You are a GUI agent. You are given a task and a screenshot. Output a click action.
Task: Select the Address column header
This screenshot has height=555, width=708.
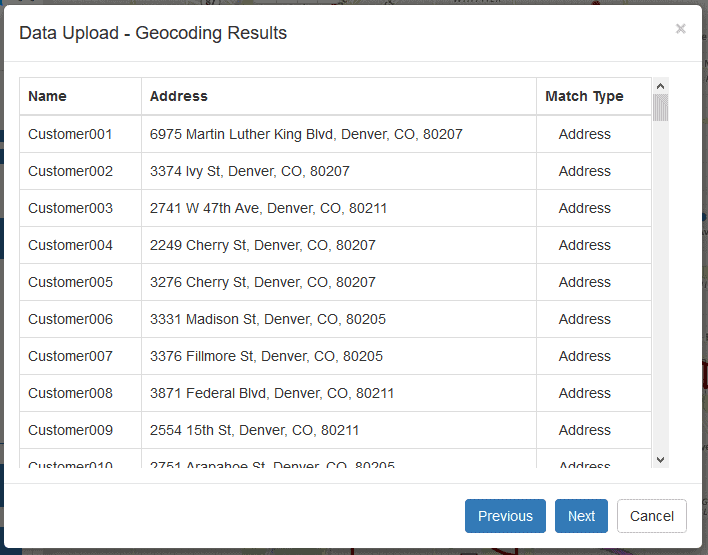coord(179,96)
